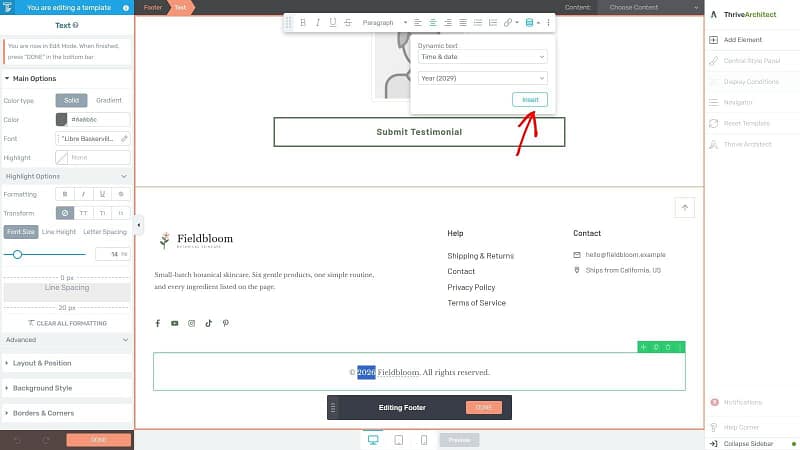Open Shipping & Returns link

(481, 256)
